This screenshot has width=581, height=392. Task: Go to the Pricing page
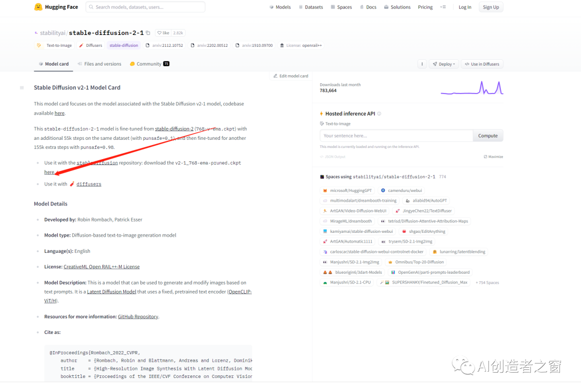425,7
